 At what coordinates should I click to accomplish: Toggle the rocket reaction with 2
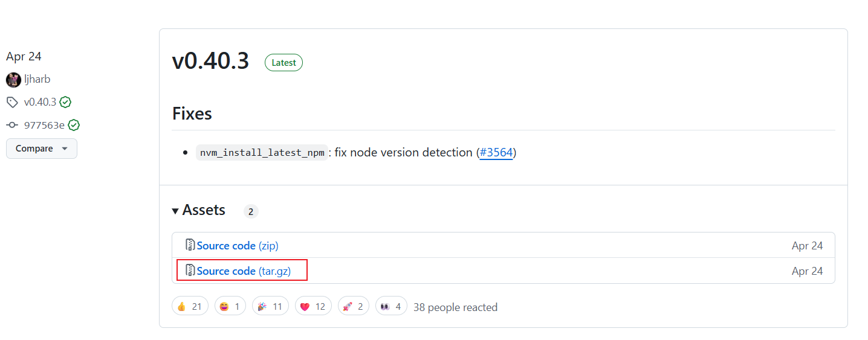pos(354,306)
